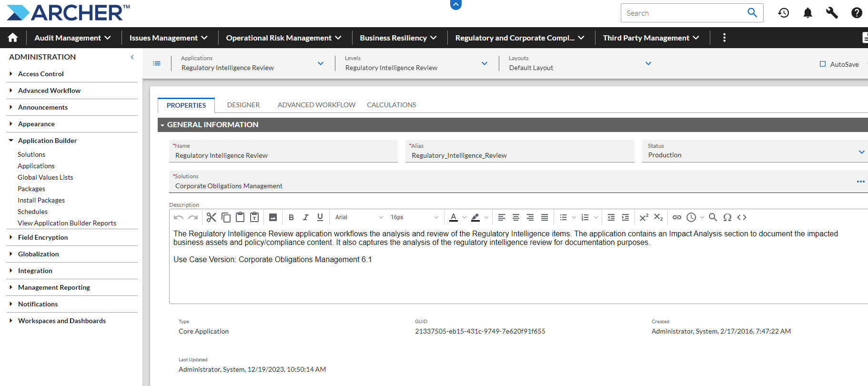
Task: Click the Insert image icon
Action: 273,217
